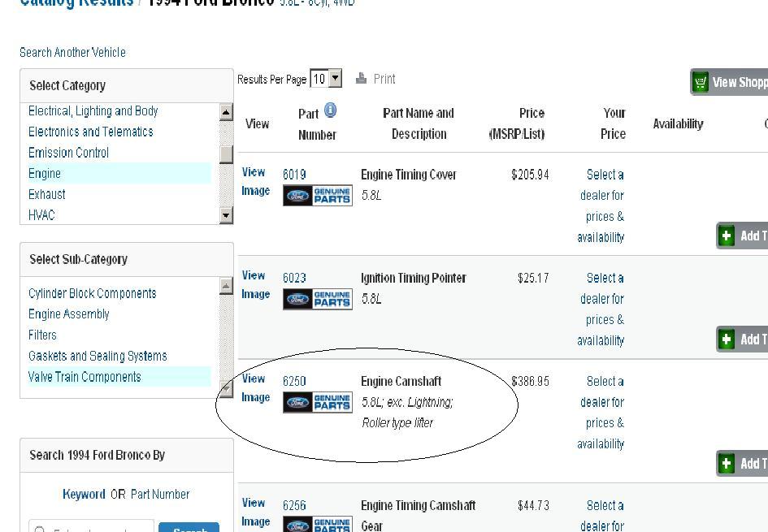Select a dealer for part 6019 price
This screenshot has height=532, width=768.
click(601, 206)
